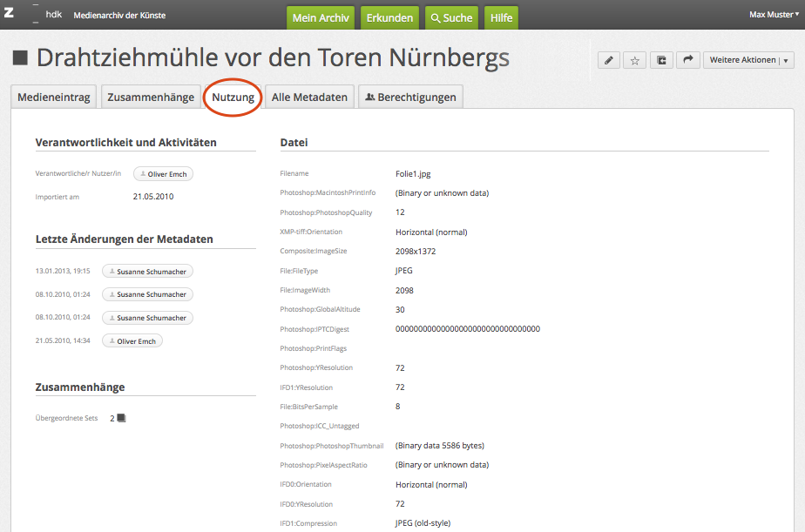Click the Z logo icon
The width and height of the screenshot is (805, 532).
point(9,15)
